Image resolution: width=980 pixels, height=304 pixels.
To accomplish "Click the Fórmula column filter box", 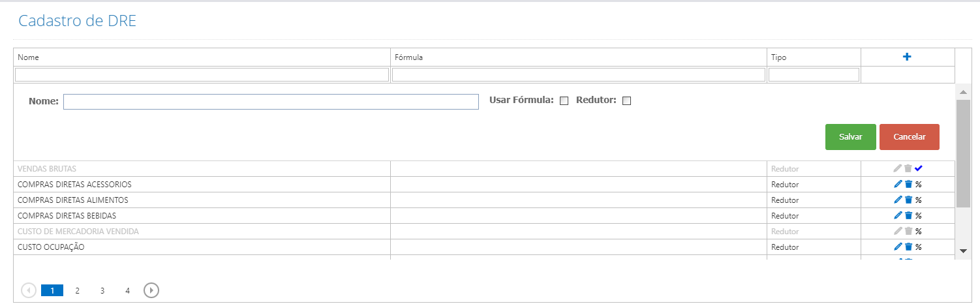I will (579, 75).
